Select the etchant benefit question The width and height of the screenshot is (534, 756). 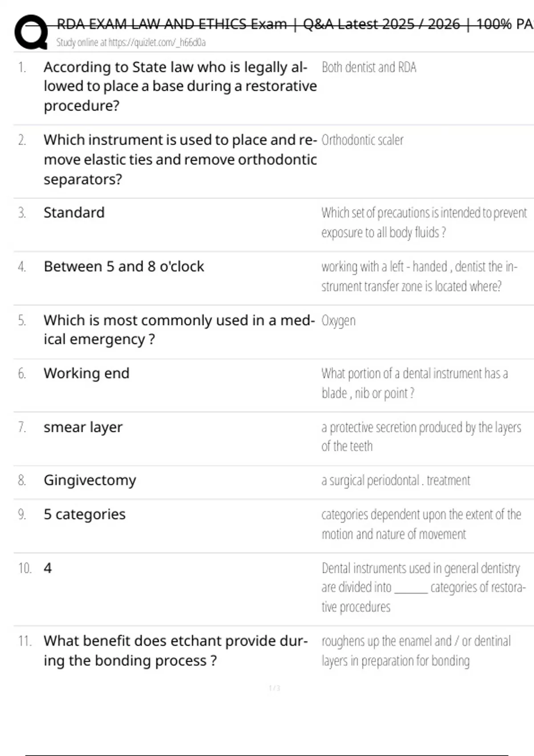coord(175,651)
